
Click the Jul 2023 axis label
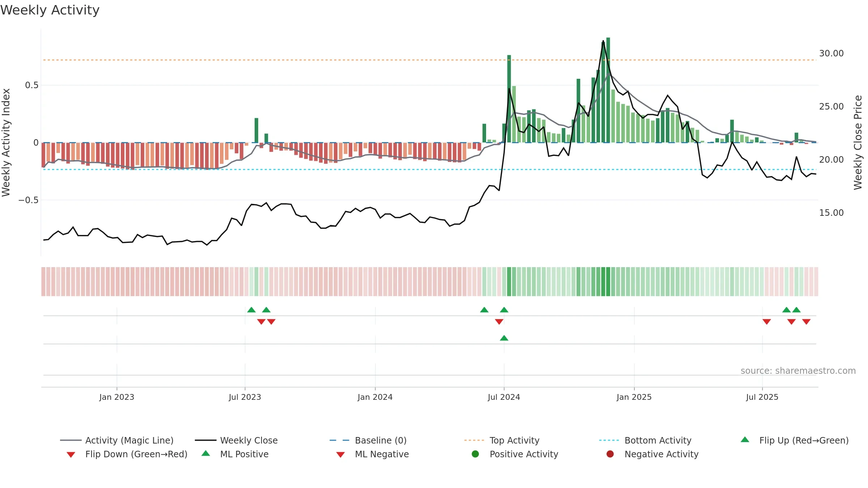click(245, 397)
